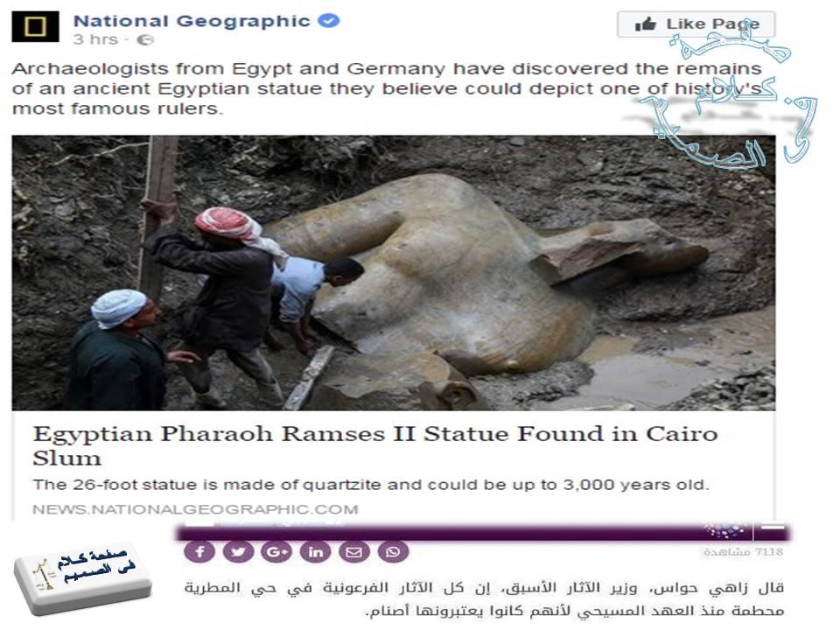
Task: Click the blue verified badge
Action: click(x=329, y=21)
